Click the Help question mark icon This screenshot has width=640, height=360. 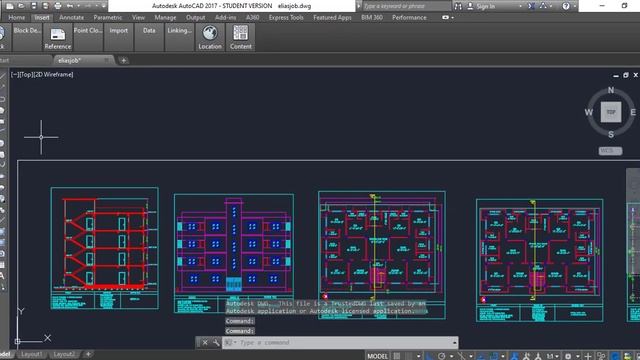(x=566, y=6)
